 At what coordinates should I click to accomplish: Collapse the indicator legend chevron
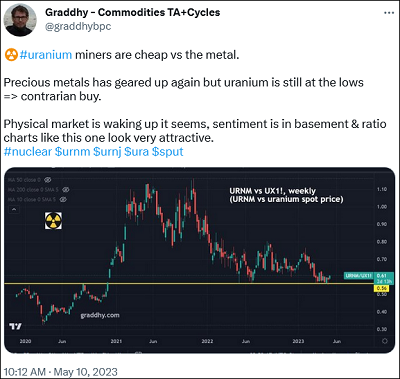click(14, 210)
